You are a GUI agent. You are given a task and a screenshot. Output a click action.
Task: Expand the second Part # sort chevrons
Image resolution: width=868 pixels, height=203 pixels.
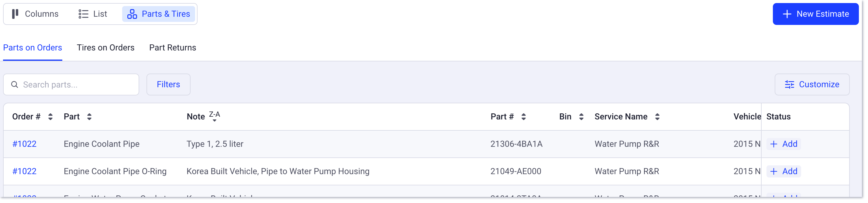pyautogui.click(x=523, y=116)
